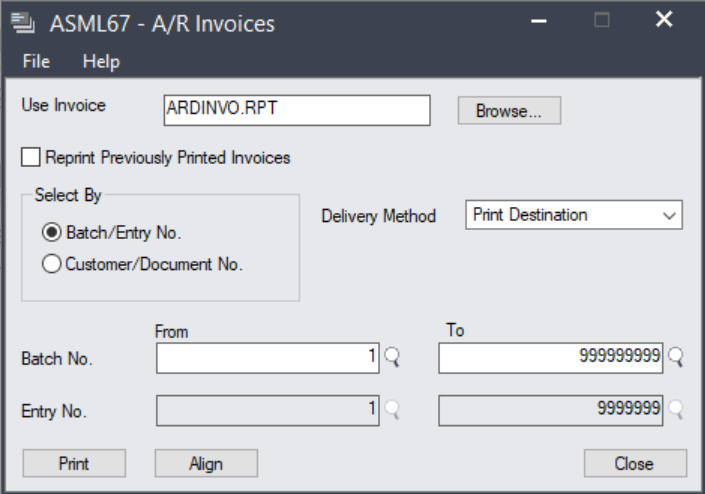Open the Help menu
Screen dimensions: 705x494
click(x=101, y=62)
